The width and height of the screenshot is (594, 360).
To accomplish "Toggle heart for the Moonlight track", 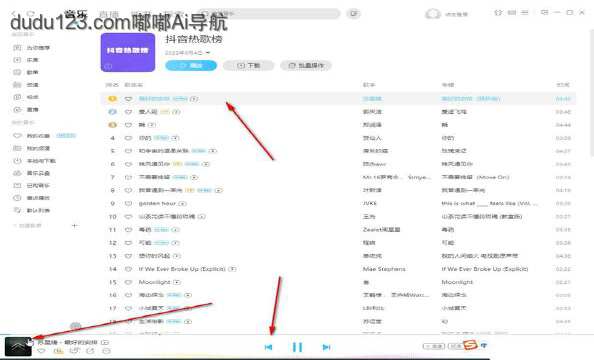I will (128, 282).
